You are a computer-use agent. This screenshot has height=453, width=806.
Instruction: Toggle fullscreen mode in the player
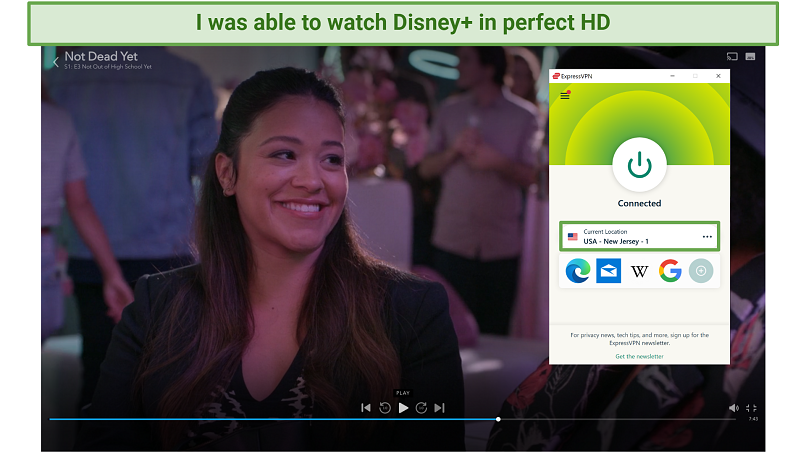(x=753, y=408)
